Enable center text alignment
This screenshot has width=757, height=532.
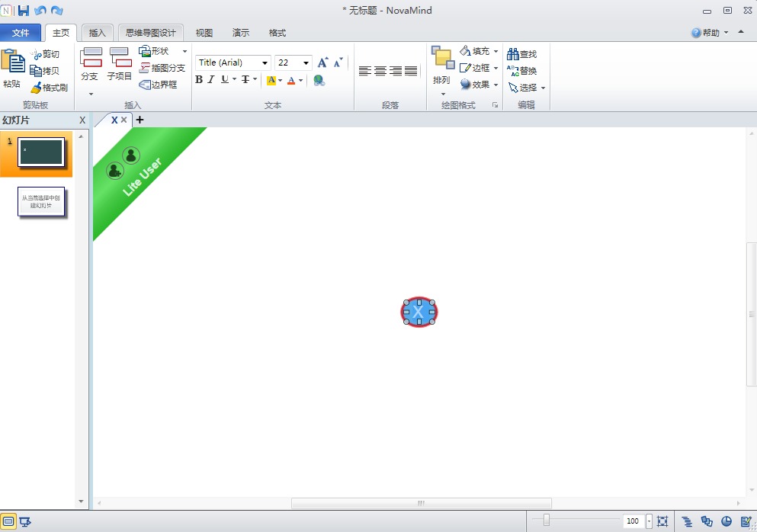[380, 71]
